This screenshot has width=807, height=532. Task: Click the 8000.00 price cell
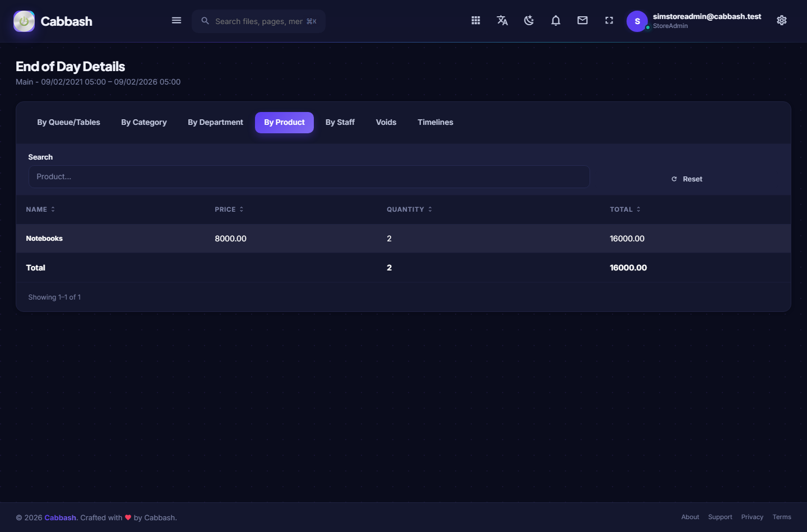(231, 239)
